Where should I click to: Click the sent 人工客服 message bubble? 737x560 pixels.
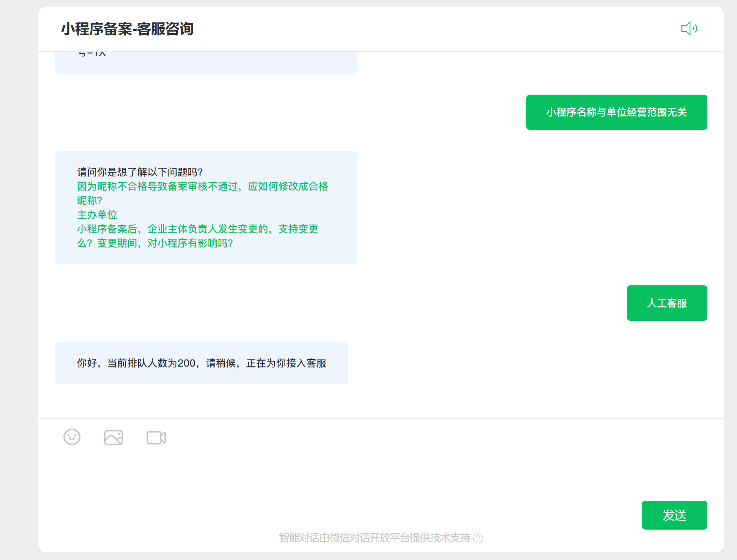point(667,303)
